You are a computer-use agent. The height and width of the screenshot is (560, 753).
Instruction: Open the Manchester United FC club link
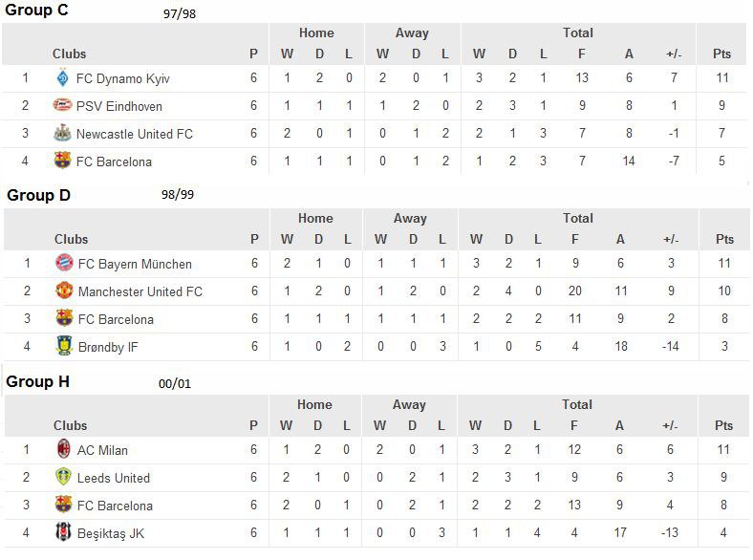[140, 291]
